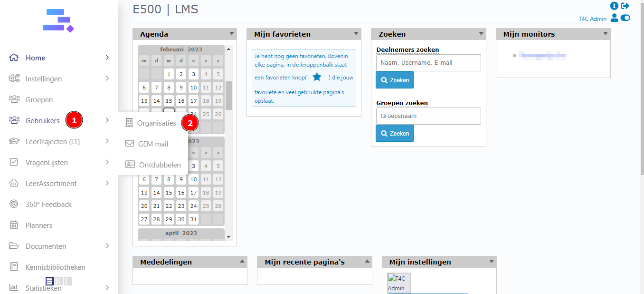The image size is (644, 294).
Task: Click the T4C Admin link
Action: click(592, 19)
